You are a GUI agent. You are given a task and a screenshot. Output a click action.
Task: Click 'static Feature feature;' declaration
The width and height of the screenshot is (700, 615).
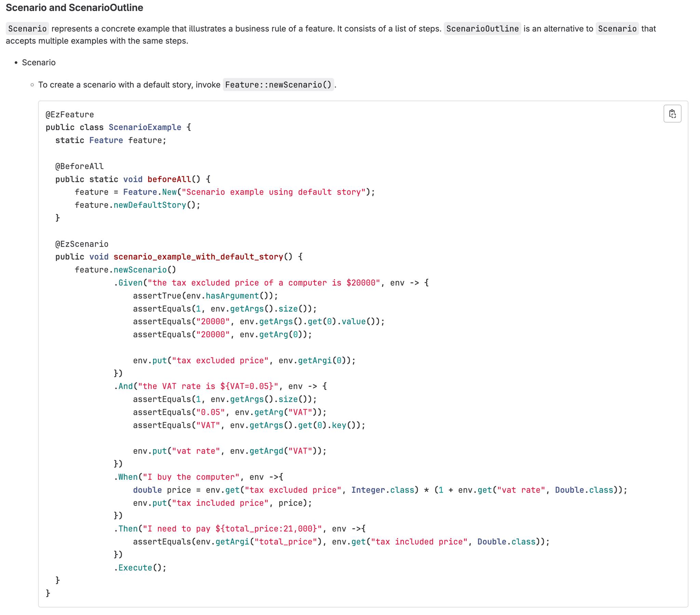click(111, 140)
